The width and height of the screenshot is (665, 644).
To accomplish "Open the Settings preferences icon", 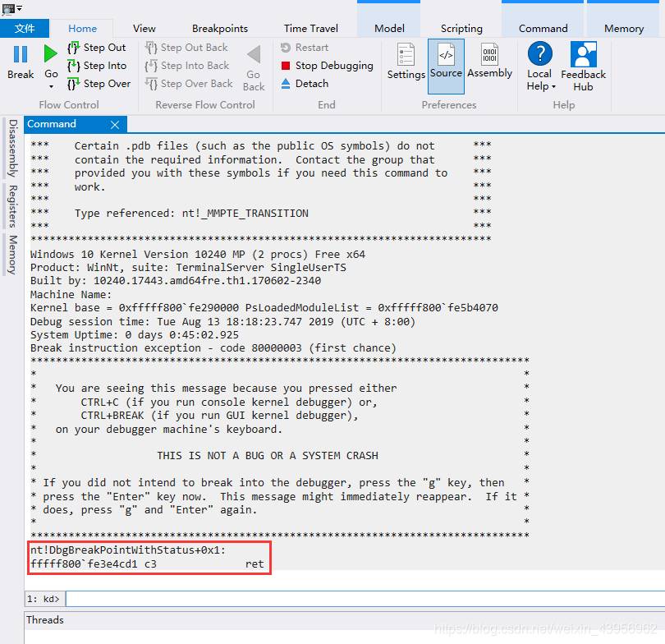I will coord(406,62).
